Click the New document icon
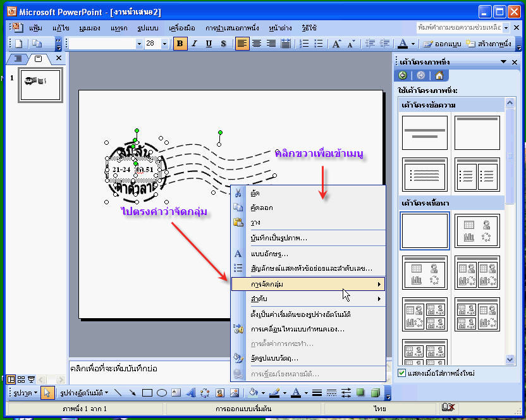The width and height of the screenshot is (526, 420). (x=18, y=44)
